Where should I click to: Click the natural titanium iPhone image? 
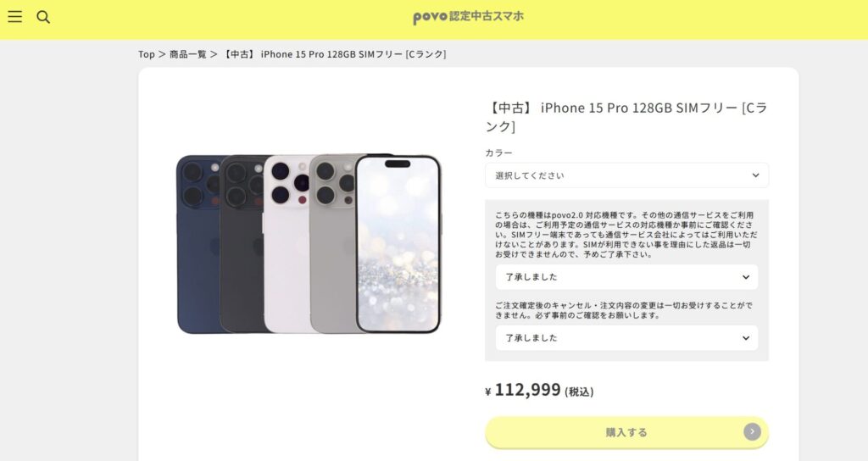point(332,244)
